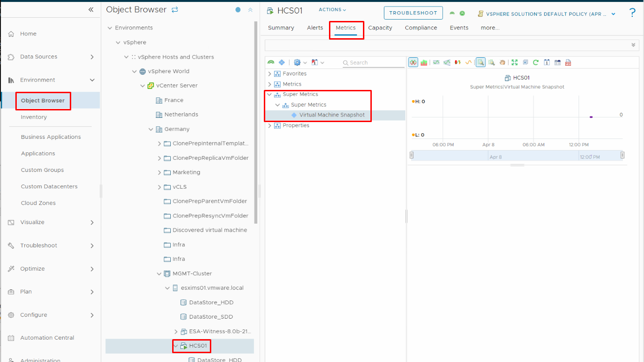Switch to the Capacity tab
The height and width of the screenshot is (362, 644).
(380, 28)
